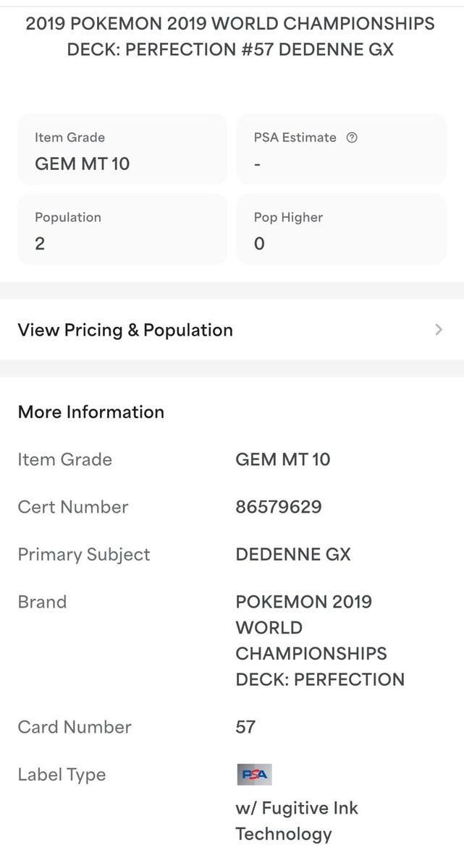This screenshot has height=868, width=464.
Task: Tap the chevron arrow beside View Pricing & Population
Action: [x=438, y=330]
